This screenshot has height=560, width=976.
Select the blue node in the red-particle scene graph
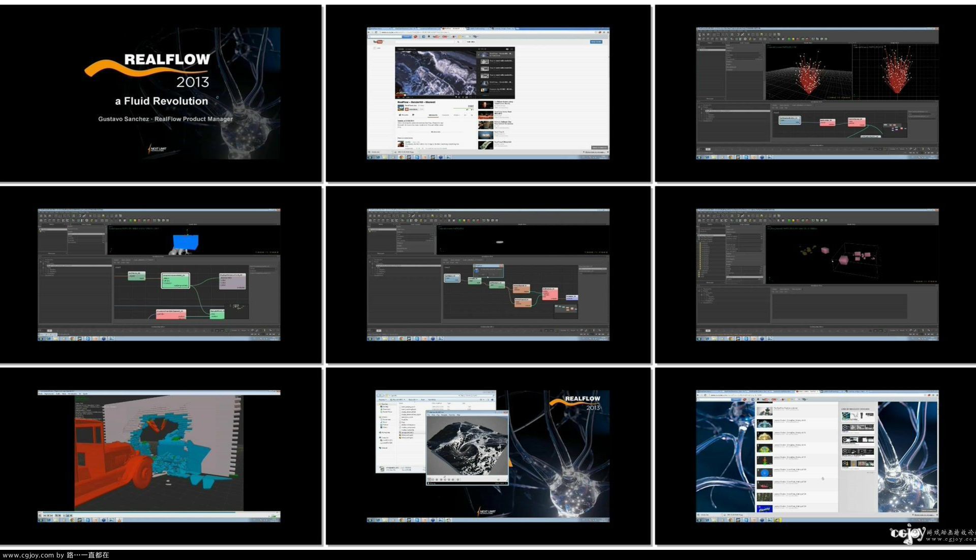(x=790, y=120)
